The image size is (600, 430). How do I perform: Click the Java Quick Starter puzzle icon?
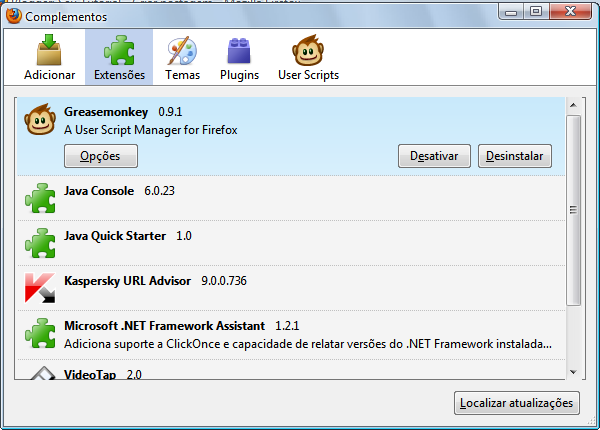[40, 243]
